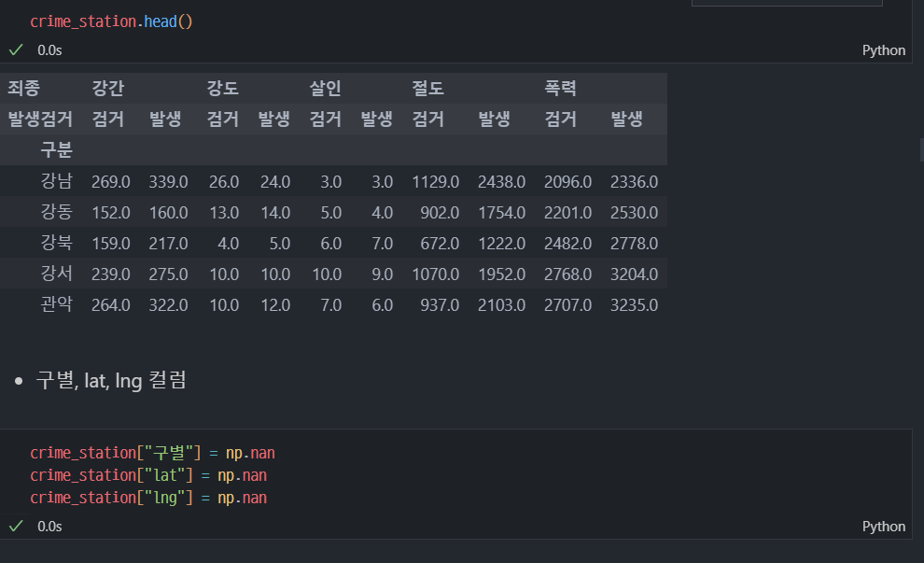Click the value 672.0 in 강북 row
This screenshot has width=924, height=563.
click(440, 243)
